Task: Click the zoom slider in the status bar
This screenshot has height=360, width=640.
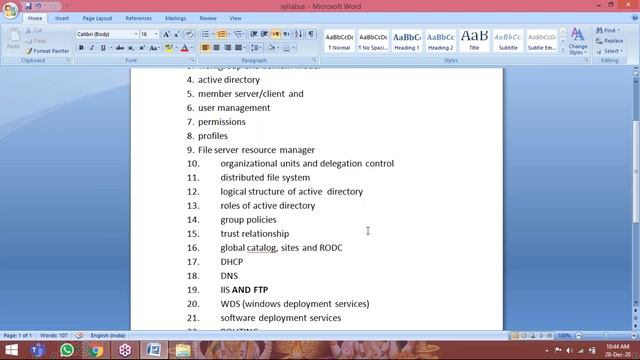Action: 606,336
